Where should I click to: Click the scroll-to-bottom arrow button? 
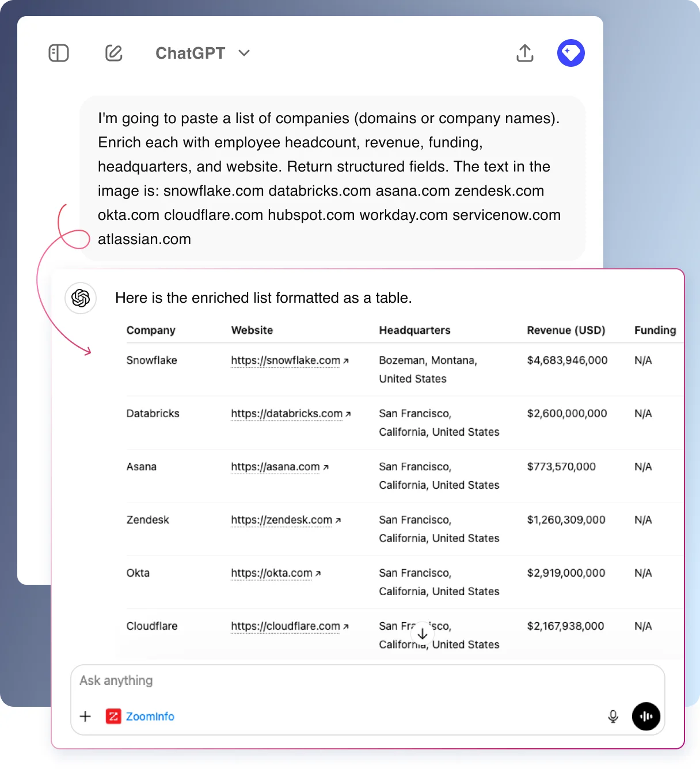[423, 634]
